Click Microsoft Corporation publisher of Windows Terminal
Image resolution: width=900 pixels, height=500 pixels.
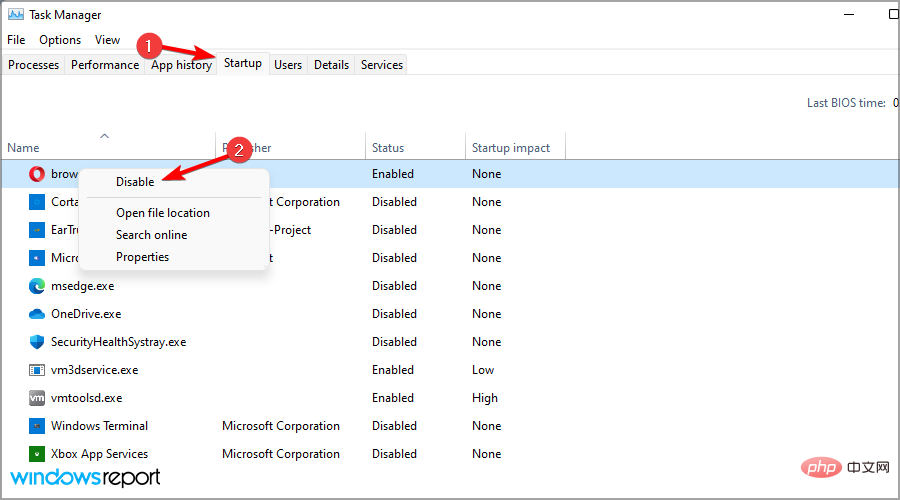click(281, 426)
